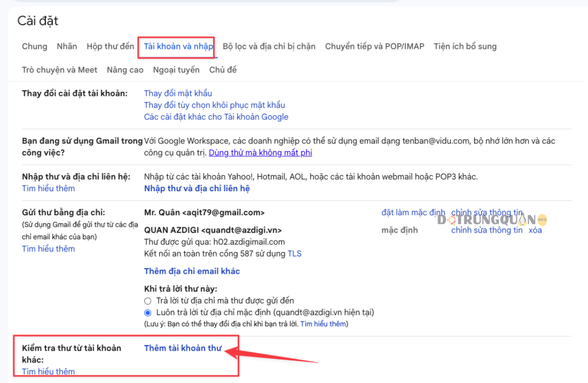Open Tìm hiểu thêm under Nhập thư heading
588x383 pixels.
pyautogui.click(x=48, y=188)
